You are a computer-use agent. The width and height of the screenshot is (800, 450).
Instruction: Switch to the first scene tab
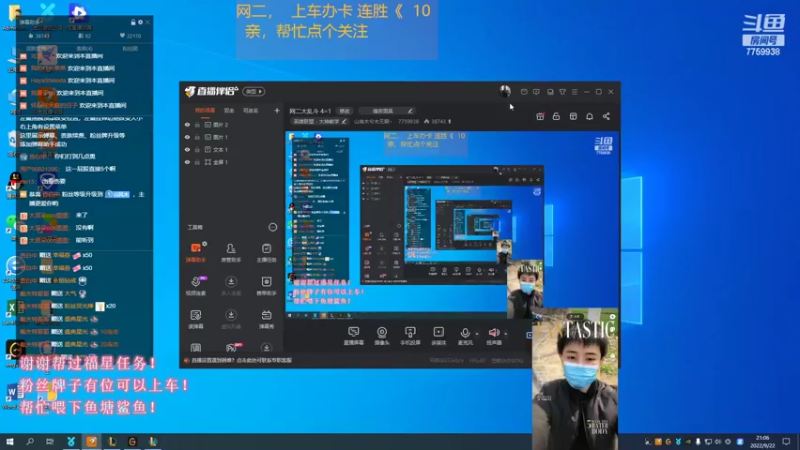[x=205, y=111]
